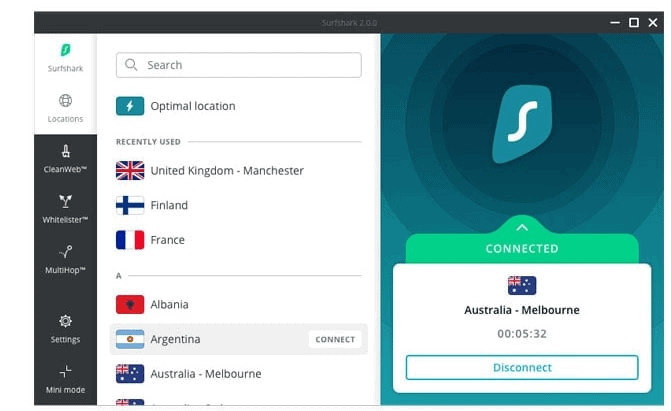The image size is (671, 411).
Task: Click the France flag icon
Action: tap(130, 240)
